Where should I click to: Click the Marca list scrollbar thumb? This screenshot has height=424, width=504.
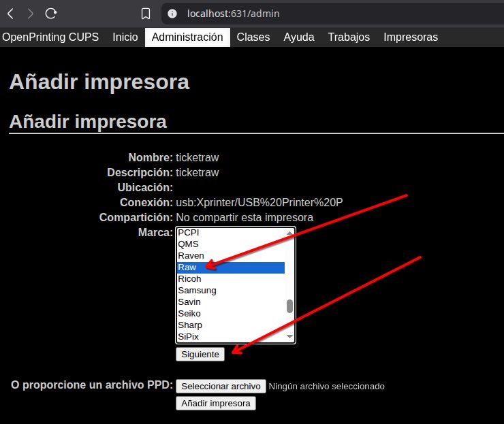click(x=289, y=306)
